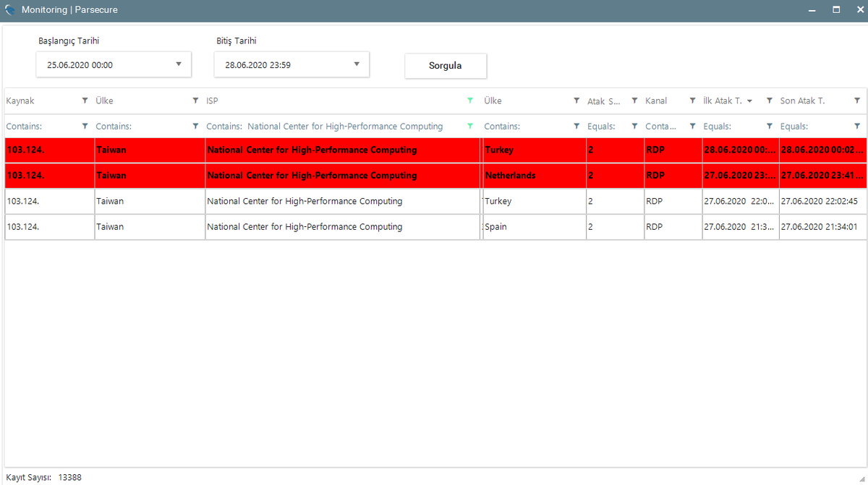Sort by the Son Atak T. column header

coord(802,101)
